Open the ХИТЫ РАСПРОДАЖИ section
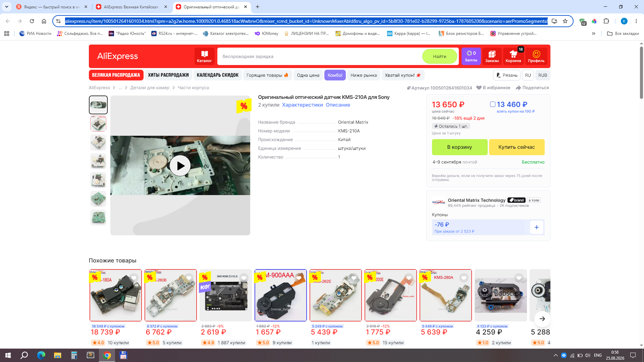644x362 pixels. 168,75
